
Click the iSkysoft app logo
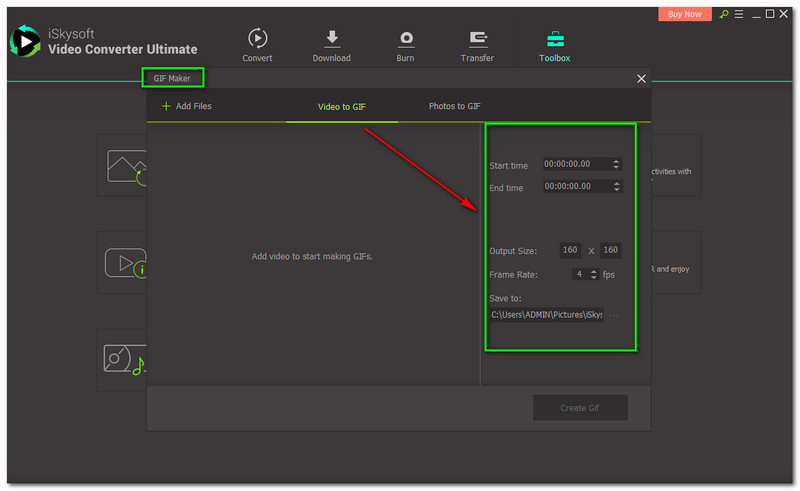click(23, 41)
